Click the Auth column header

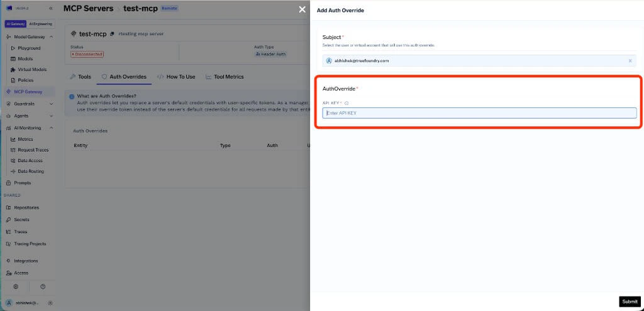[272, 145]
